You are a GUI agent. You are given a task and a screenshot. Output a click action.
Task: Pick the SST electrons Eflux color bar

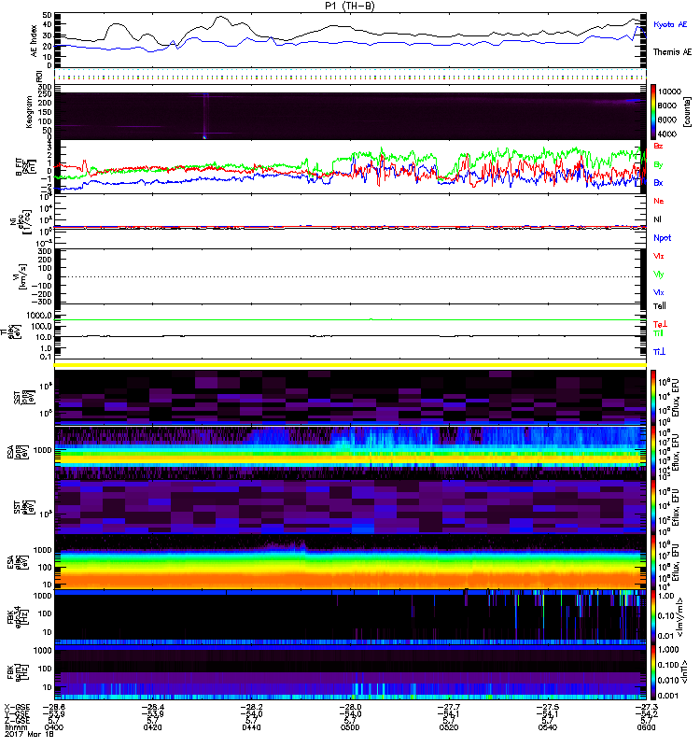(x=652, y=507)
